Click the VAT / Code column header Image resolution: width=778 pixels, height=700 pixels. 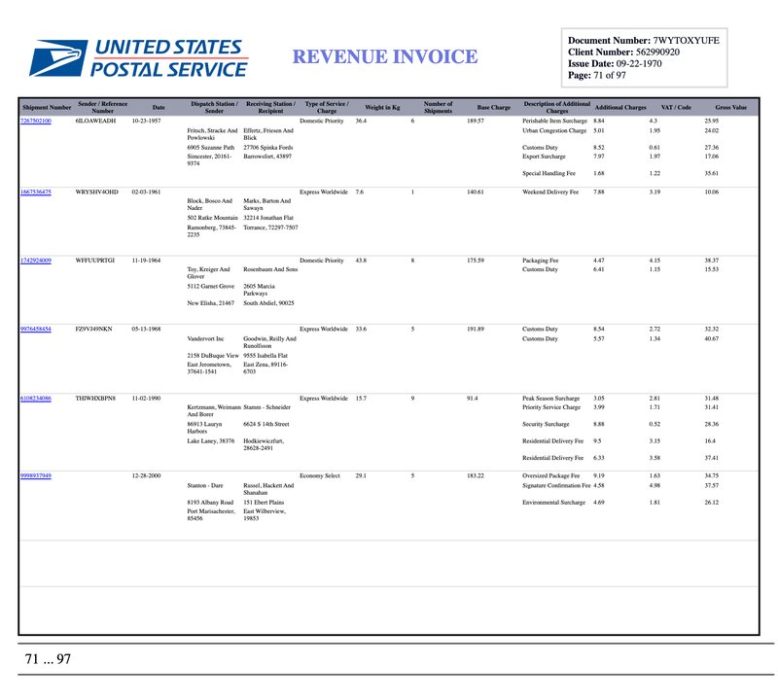[x=676, y=107]
